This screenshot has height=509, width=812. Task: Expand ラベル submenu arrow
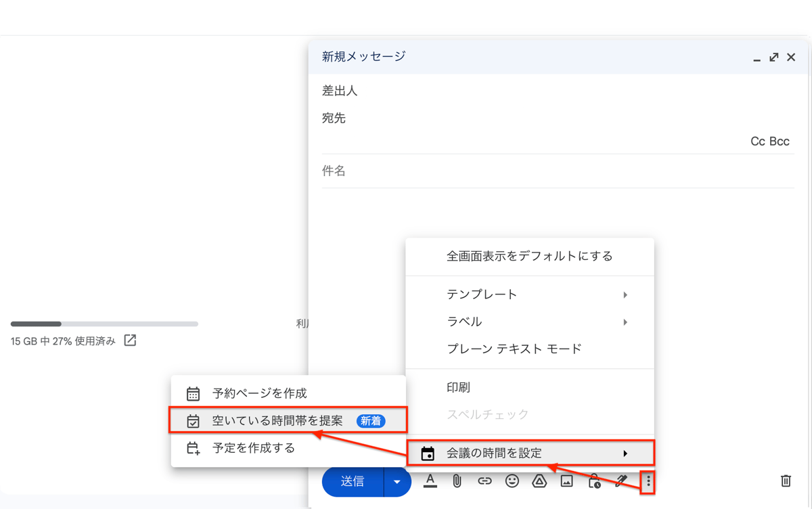coord(625,322)
